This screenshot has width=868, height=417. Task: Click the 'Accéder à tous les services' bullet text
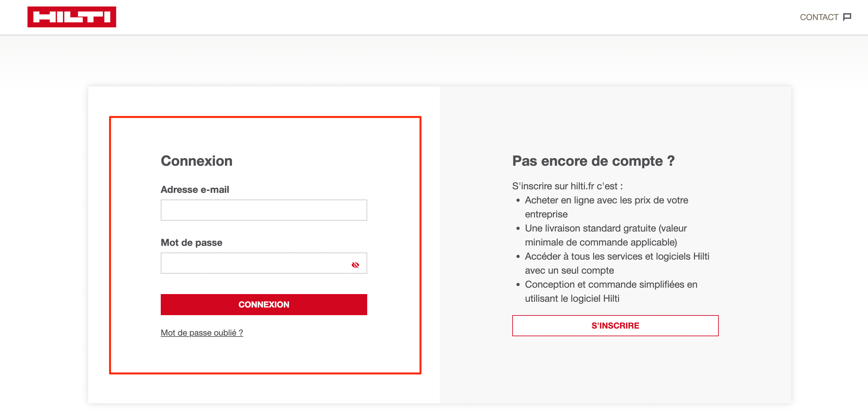(617, 263)
